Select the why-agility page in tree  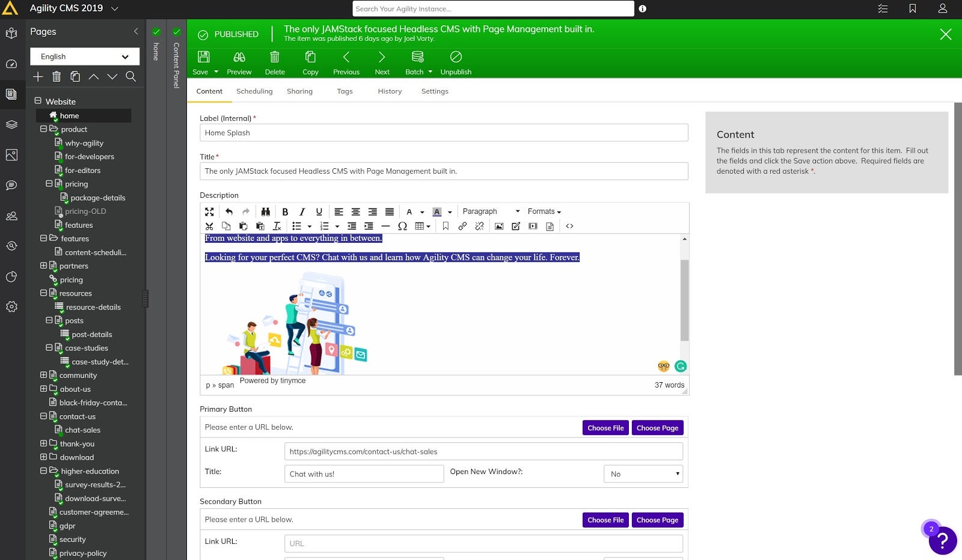pyautogui.click(x=84, y=143)
